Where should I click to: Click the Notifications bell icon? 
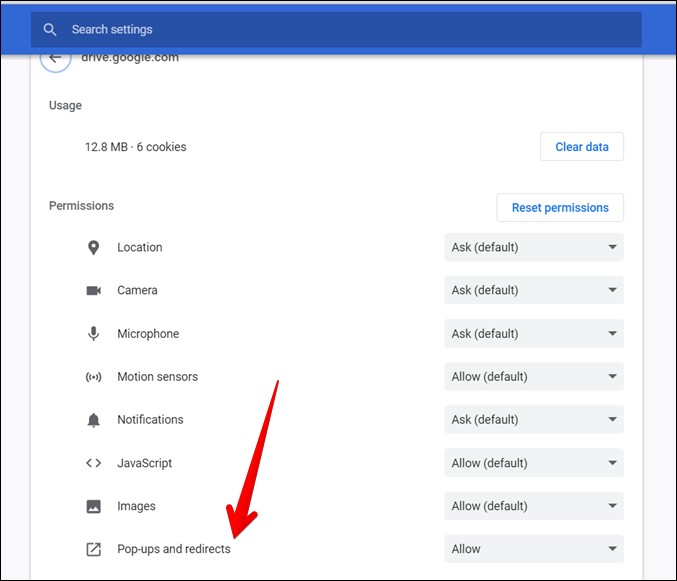93,420
